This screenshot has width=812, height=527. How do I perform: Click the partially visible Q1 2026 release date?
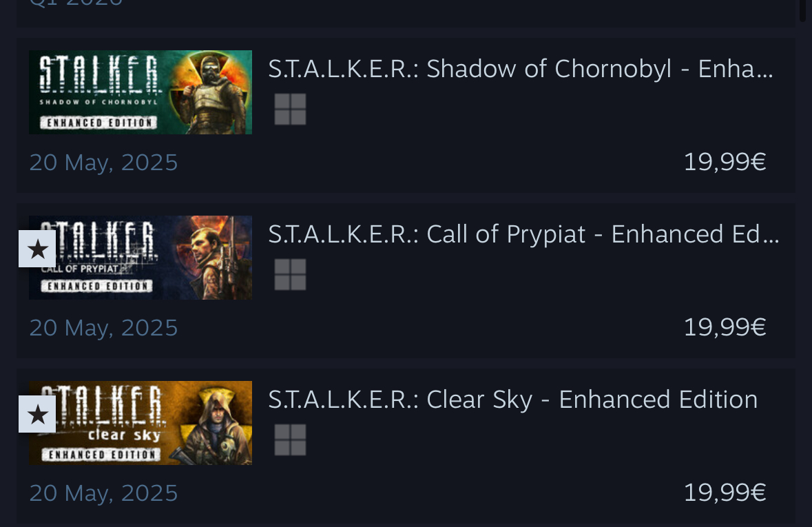click(x=76, y=3)
